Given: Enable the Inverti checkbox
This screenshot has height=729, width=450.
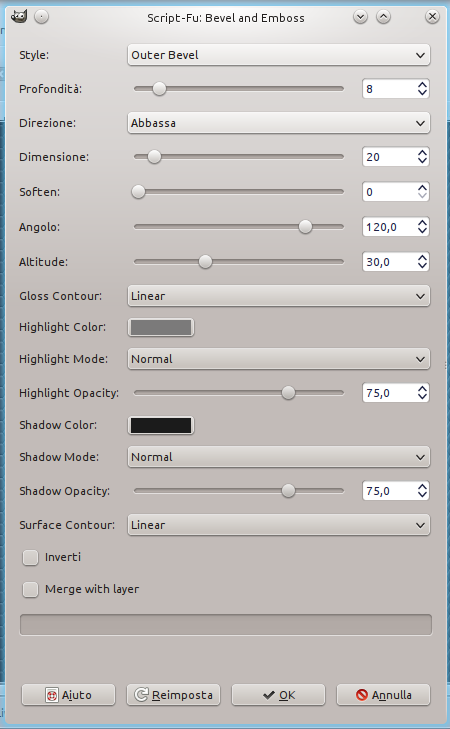Looking at the screenshot, I should [x=30, y=557].
